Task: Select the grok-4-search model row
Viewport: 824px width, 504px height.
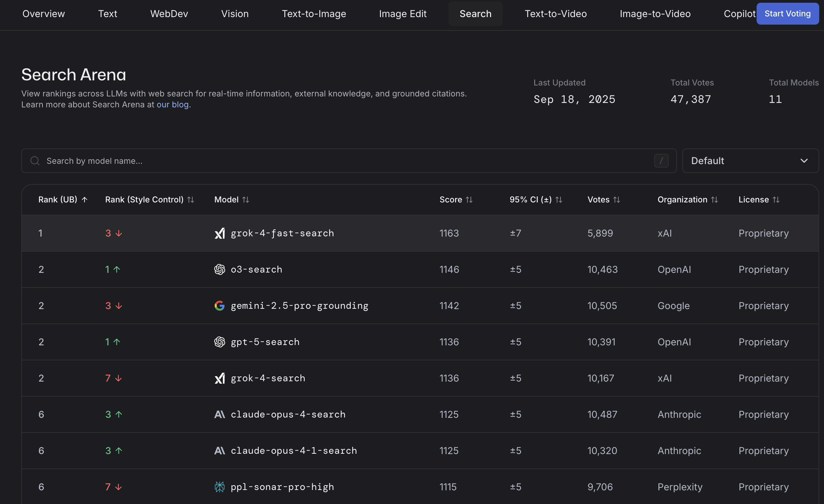Action: tap(268, 378)
